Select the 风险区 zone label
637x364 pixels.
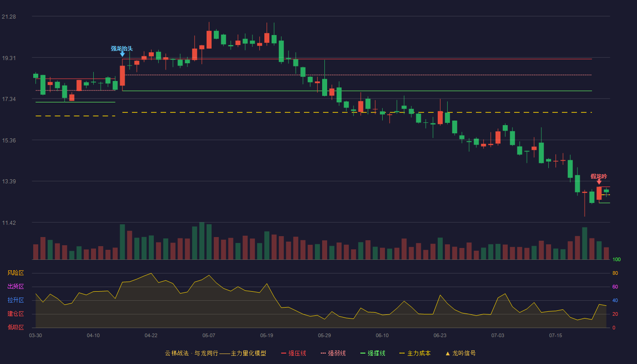[x=15, y=273]
